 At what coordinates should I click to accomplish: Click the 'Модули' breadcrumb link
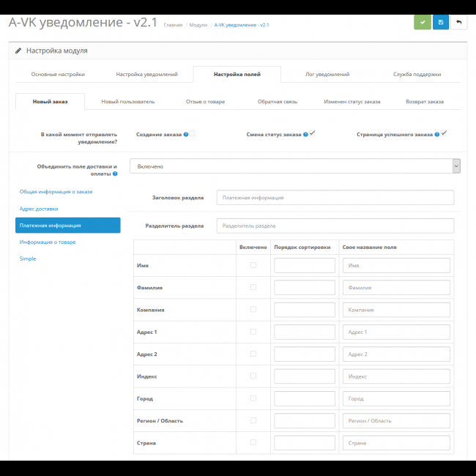pyautogui.click(x=198, y=25)
